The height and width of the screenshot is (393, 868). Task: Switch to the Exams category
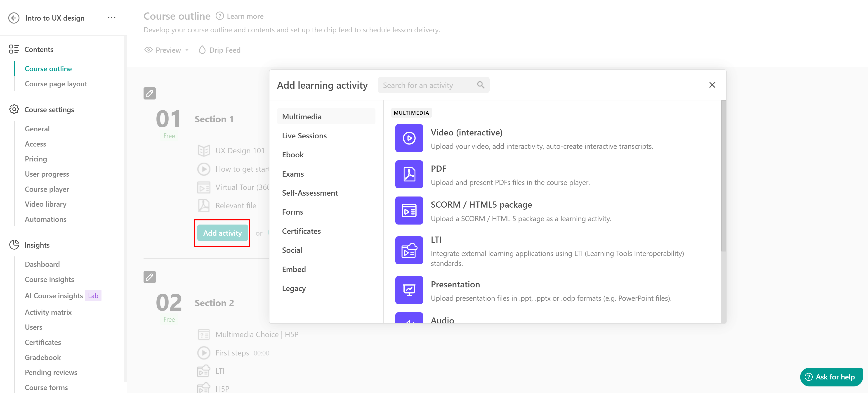pos(292,174)
